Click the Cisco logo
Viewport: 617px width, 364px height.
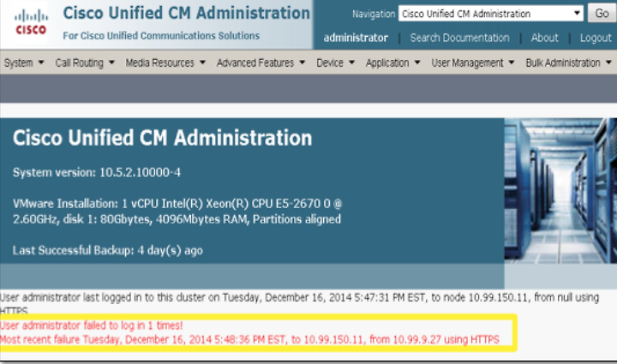31,23
